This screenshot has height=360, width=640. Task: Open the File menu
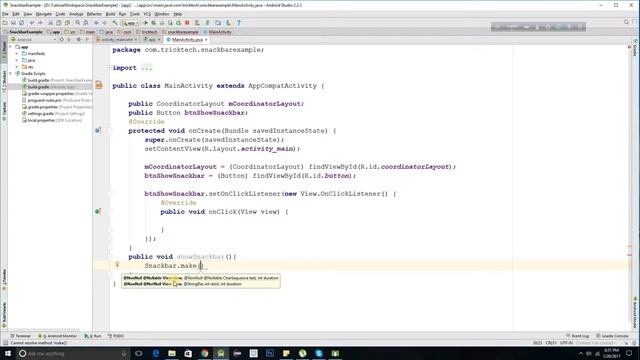(x=5, y=14)
